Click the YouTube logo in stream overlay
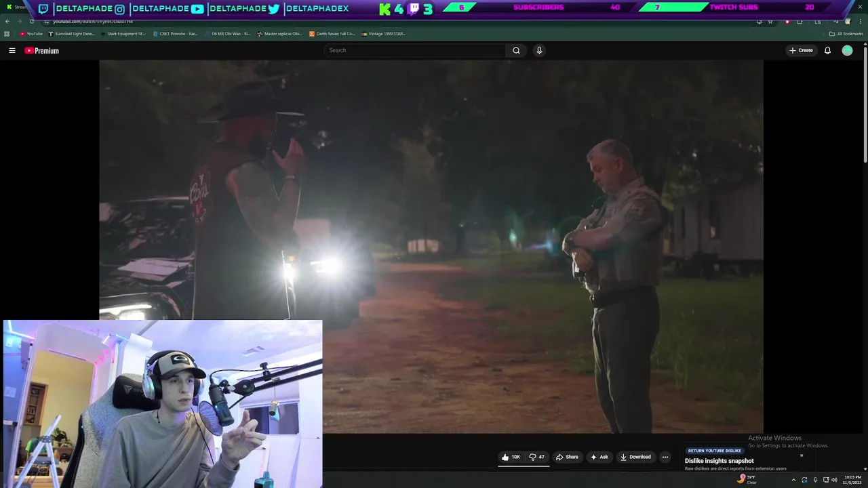The image size is (868, 488). pyautogui.click(x=197, y=9)
